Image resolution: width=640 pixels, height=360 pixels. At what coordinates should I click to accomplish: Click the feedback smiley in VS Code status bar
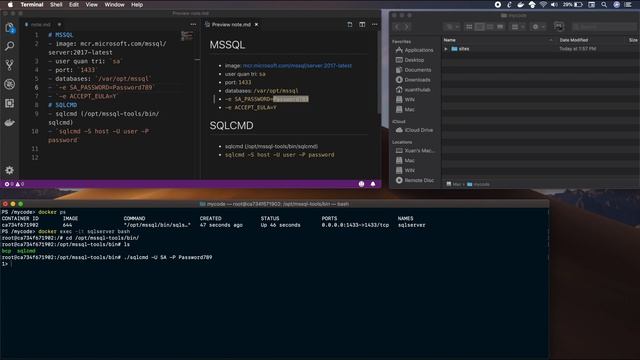coord(361,184)
